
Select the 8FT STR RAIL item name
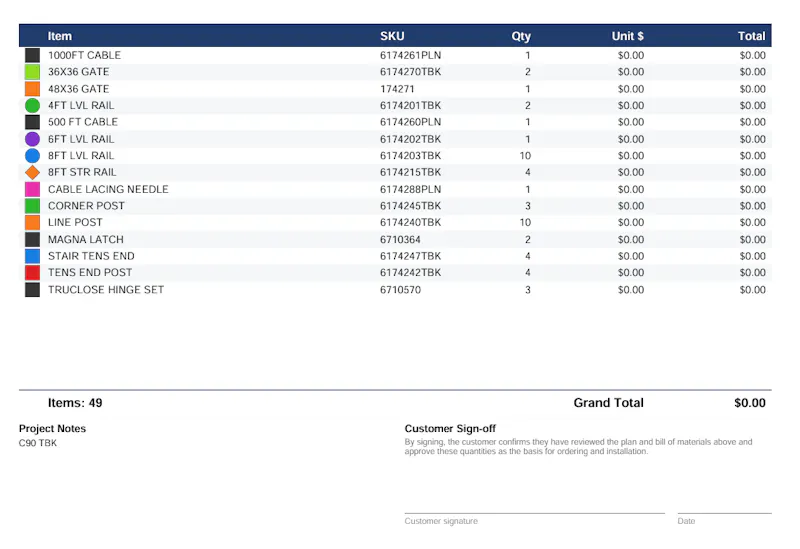coord(82,172)
